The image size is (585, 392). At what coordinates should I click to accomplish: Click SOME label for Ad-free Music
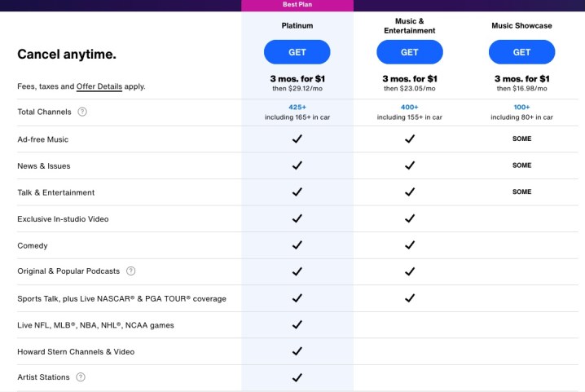click(521, 139)
